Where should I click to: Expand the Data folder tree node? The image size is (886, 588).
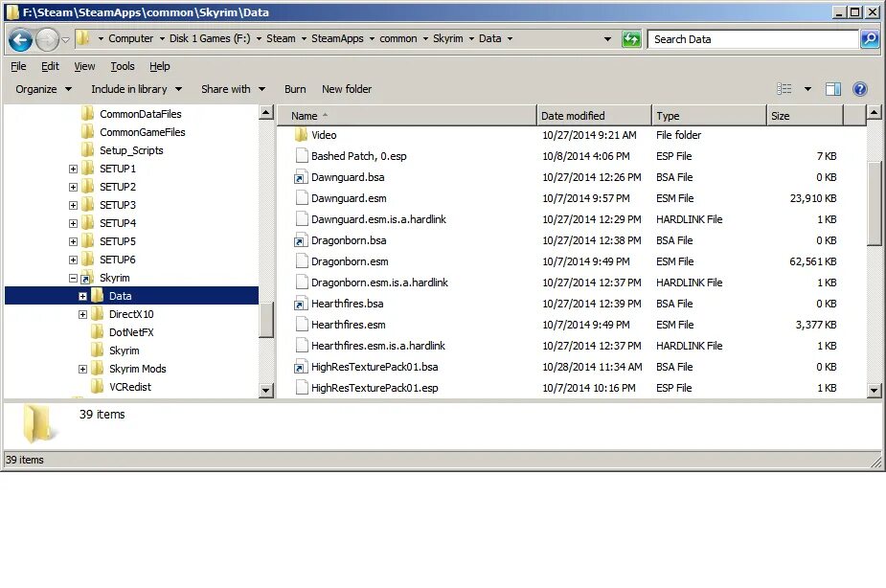tap(82, 296)
